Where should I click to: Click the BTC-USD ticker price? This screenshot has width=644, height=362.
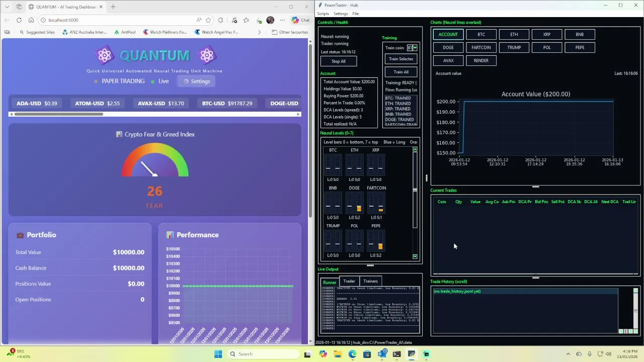[240, 103]
